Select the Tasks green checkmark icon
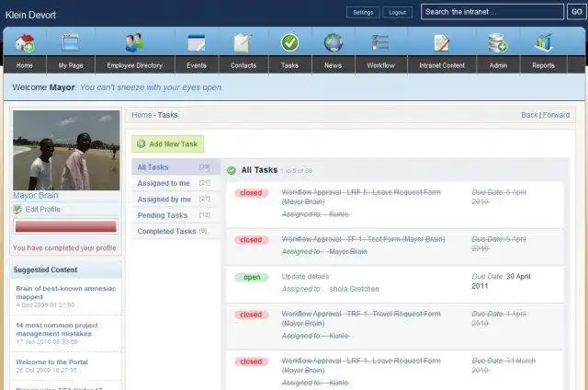 pyautogui.click(x=290, y=42)
